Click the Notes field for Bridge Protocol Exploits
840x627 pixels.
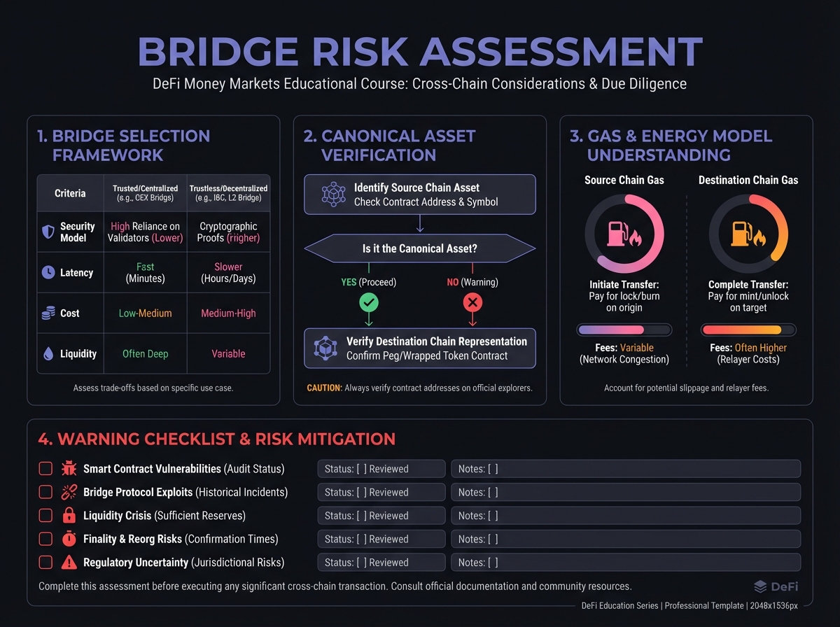pyautogui.click(x=625, y=492)
